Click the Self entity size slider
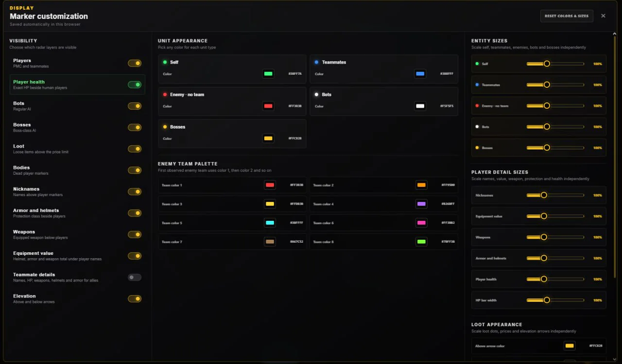622x364 pixels. click(555, 64)
